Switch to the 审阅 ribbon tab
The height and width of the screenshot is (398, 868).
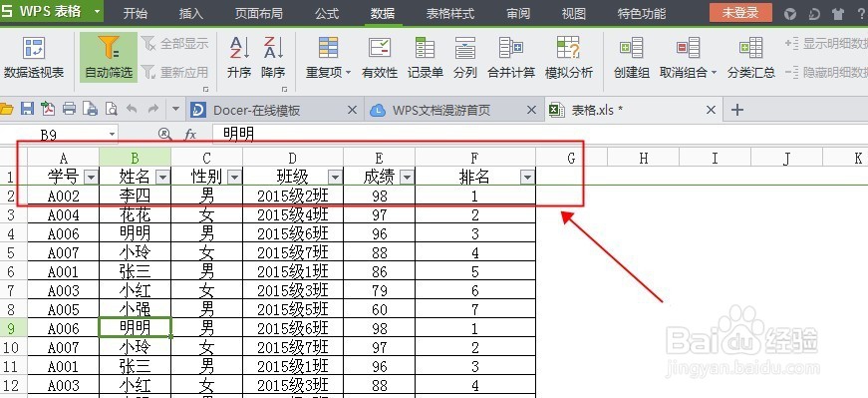point(518,13)
